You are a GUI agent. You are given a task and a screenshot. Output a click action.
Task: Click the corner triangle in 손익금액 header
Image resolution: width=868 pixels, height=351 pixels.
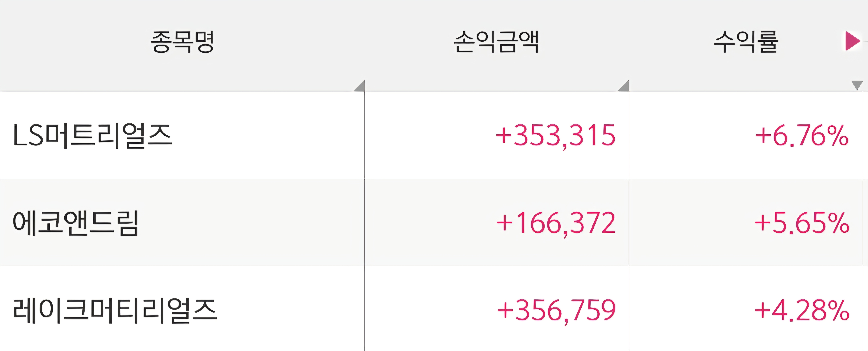coord(625,87)
